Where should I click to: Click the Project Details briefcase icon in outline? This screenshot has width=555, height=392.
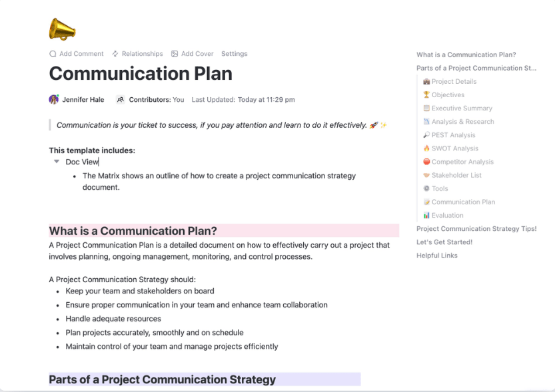tap(426, 81)
